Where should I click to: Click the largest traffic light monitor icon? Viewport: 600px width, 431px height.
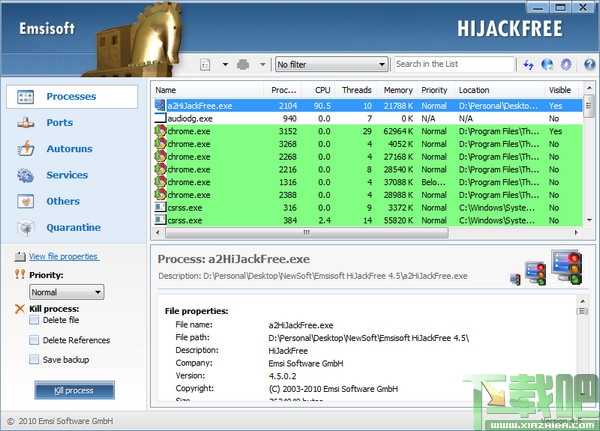point(567,267)
